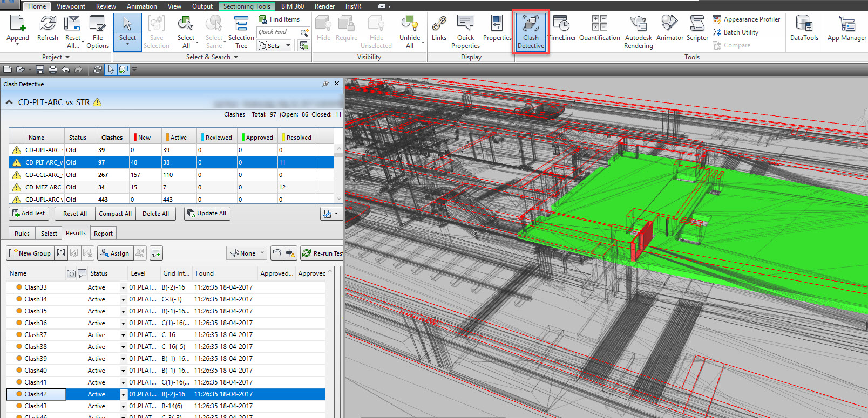Start Autodesk Rendering
Viewport: 868px width, 418px height.
tap(639, 32)
